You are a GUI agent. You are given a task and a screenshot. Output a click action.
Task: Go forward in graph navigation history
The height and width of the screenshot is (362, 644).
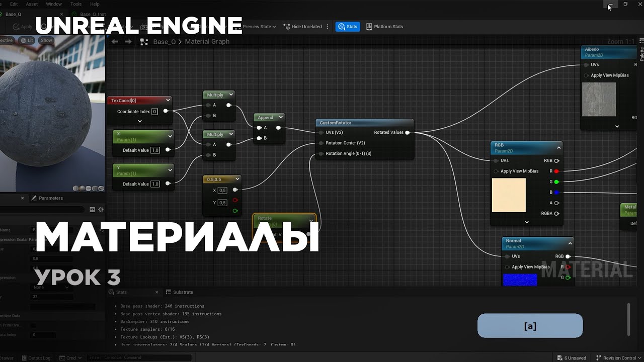pos(128,42)
